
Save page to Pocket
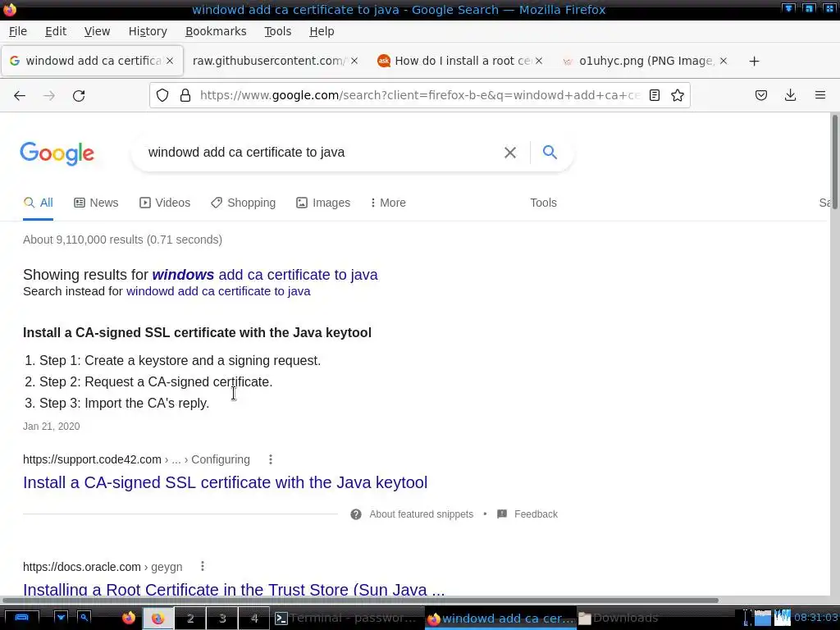pos(760,95)
